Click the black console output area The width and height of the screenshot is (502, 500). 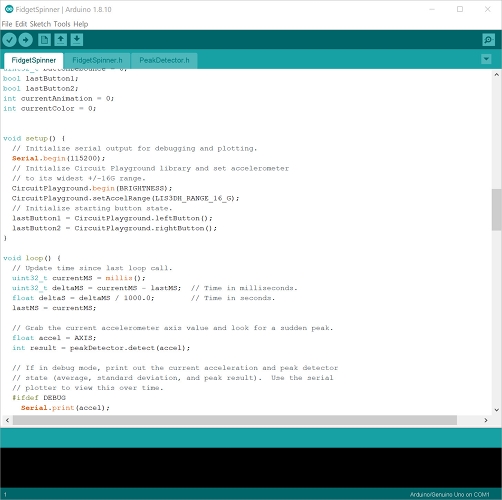[251, 468]
